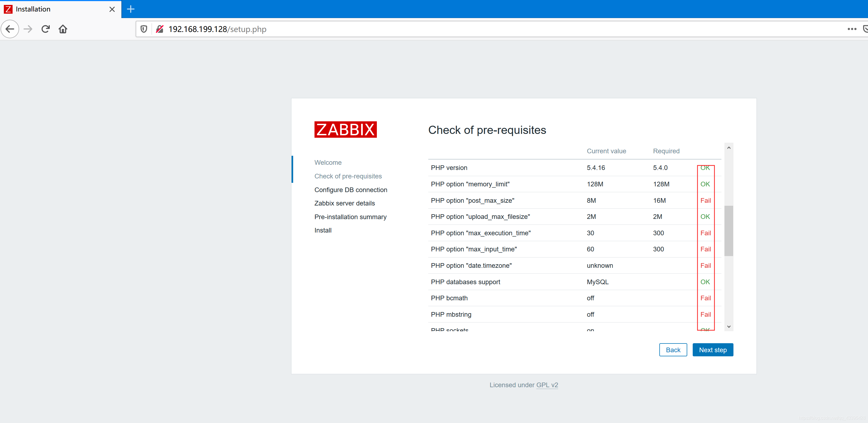
Task: Click the PHP version row label
Action: (x=449, y=168)
